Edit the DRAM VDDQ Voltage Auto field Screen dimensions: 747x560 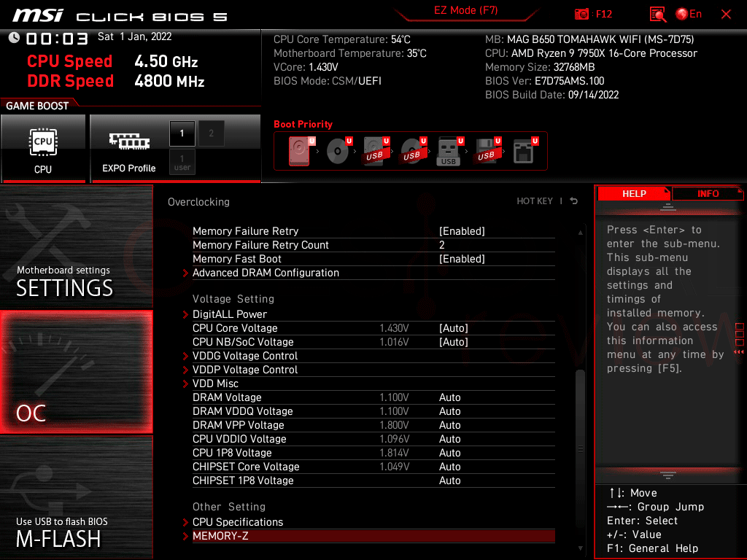coord(449,411)
